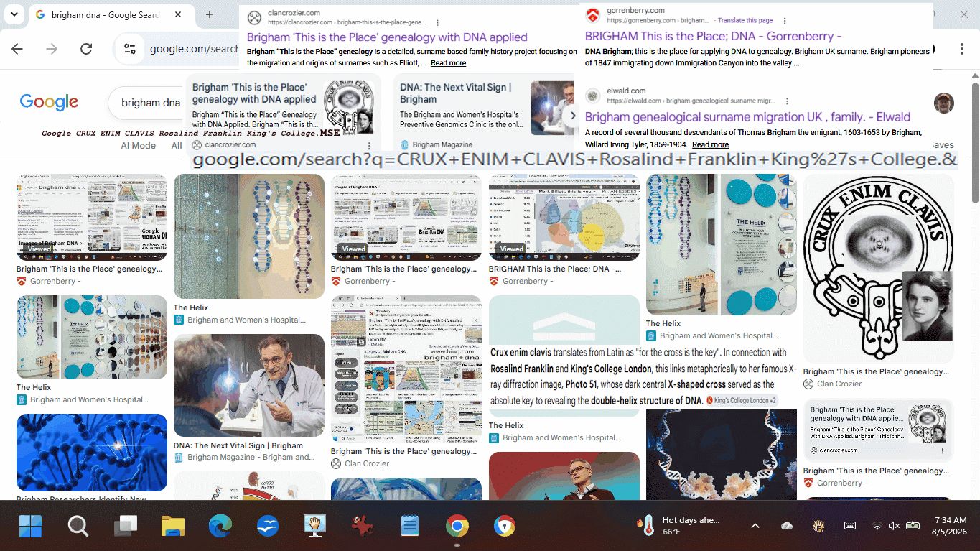Click the 'Crux enim clavis translates from Latin' paragraph

click(643, 376)
